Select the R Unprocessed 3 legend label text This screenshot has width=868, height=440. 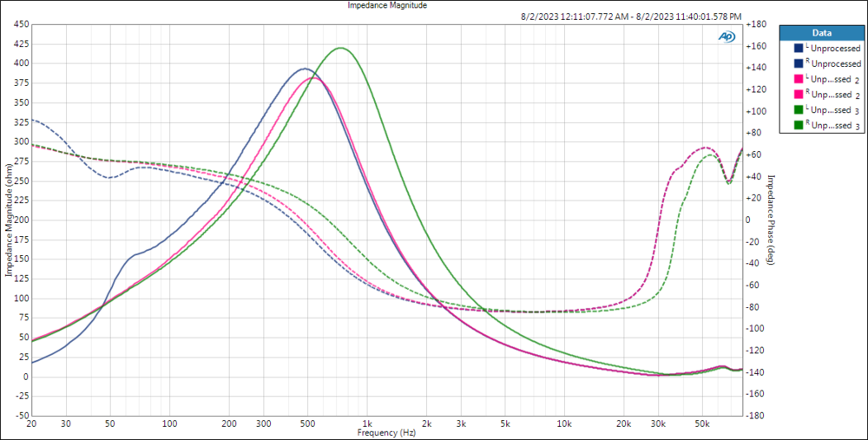(832, 126)
